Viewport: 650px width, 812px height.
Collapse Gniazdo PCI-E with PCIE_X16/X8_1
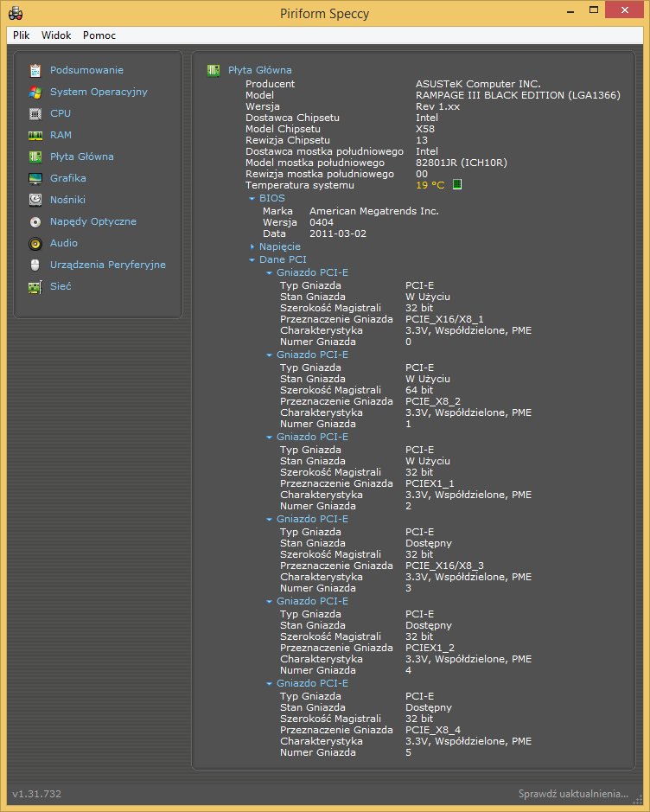[x=269, y=272]
